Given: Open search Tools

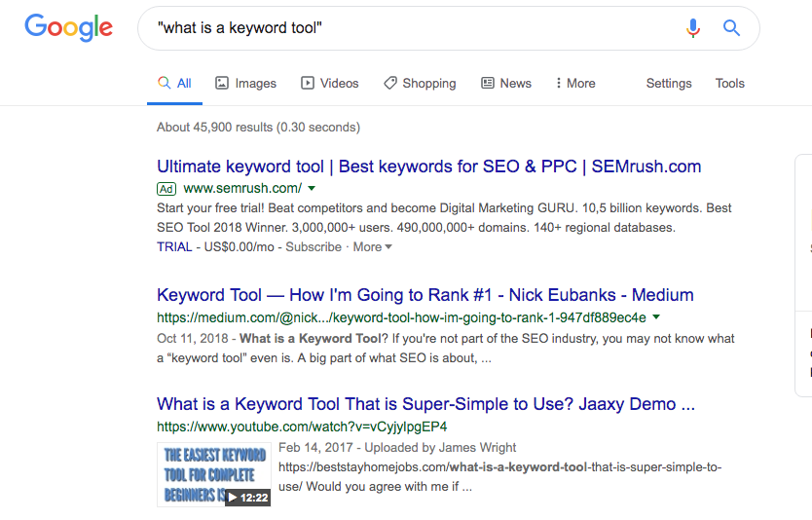Looking at the screenshot, I should [729, 84].
